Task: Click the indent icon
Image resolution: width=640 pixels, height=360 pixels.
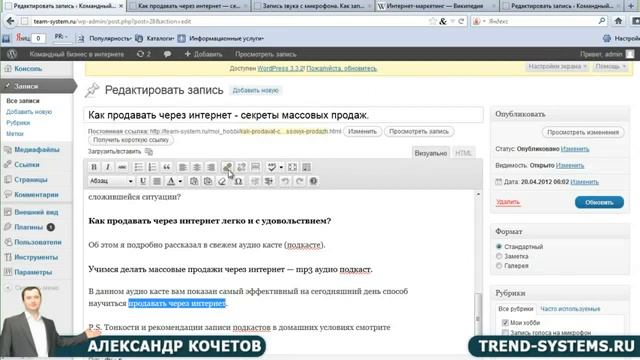Action: pos(269,181)
